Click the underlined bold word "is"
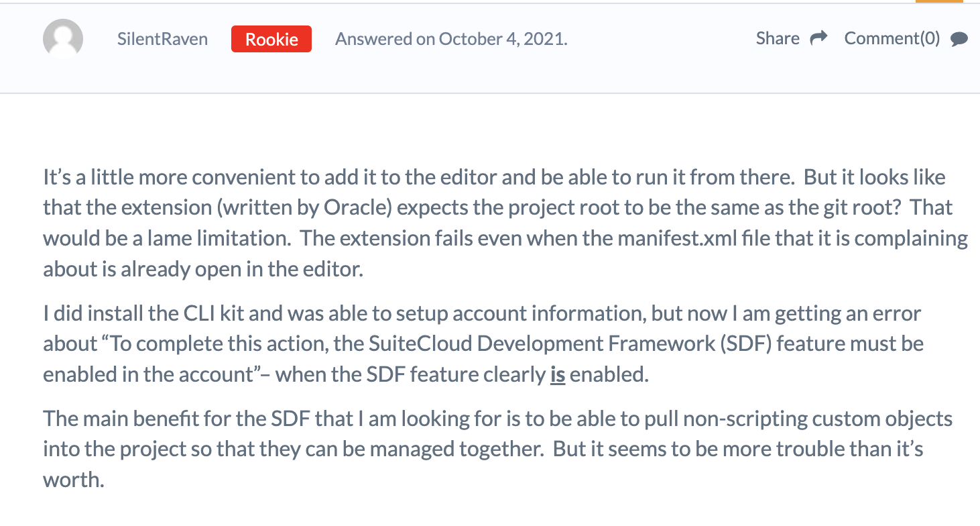 click(558, 374)
